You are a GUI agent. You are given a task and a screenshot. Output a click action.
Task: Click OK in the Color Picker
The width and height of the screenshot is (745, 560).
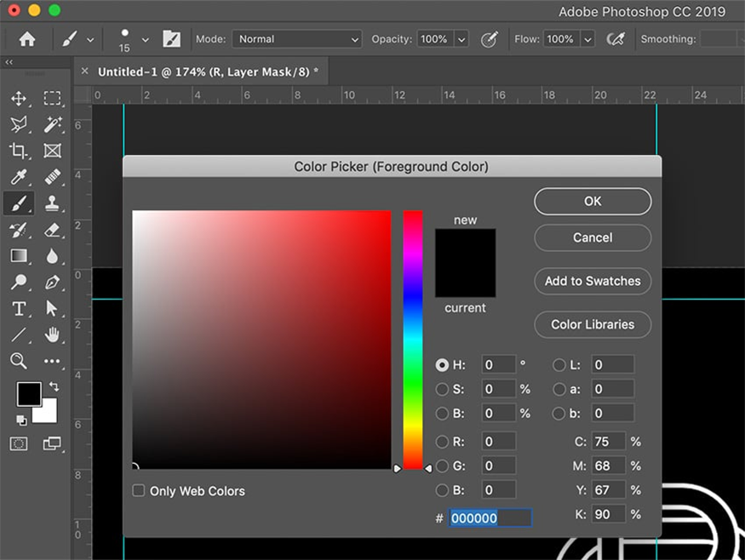point(593,202)
